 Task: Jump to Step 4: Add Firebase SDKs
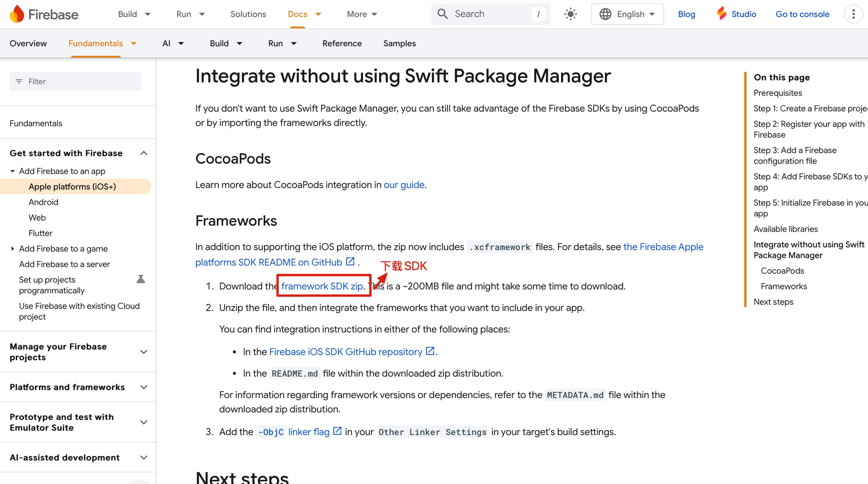coord(810,182)
